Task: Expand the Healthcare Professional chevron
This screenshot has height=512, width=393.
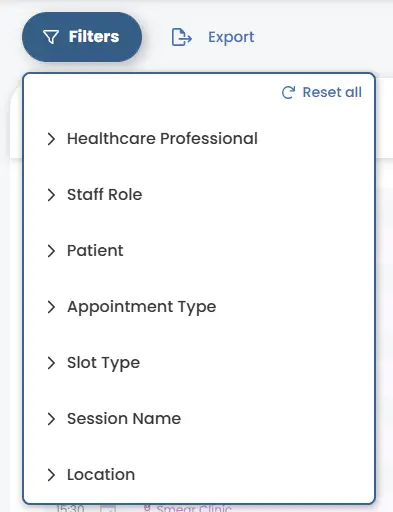Action: click(x=51, y=139)
